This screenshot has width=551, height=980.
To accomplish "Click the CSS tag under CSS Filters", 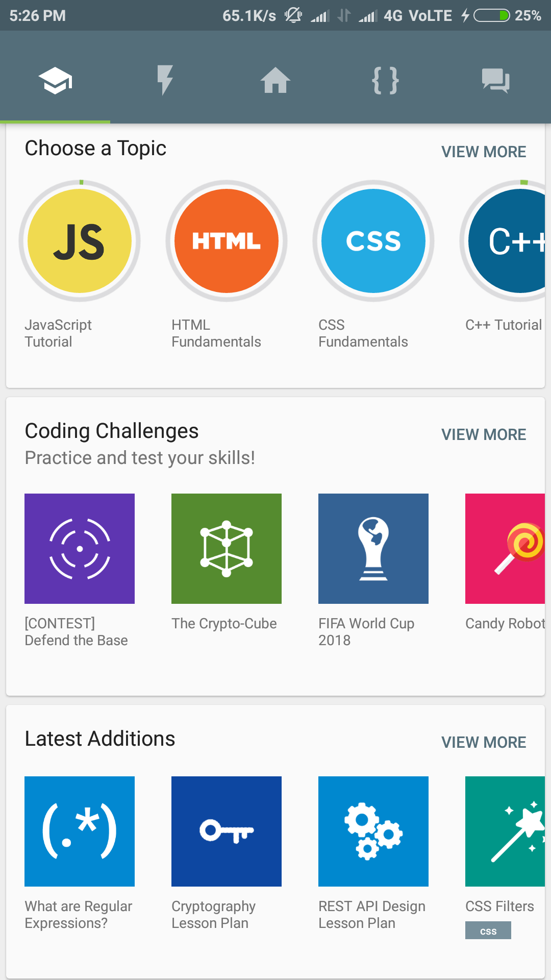I will [x=488, y=930].
